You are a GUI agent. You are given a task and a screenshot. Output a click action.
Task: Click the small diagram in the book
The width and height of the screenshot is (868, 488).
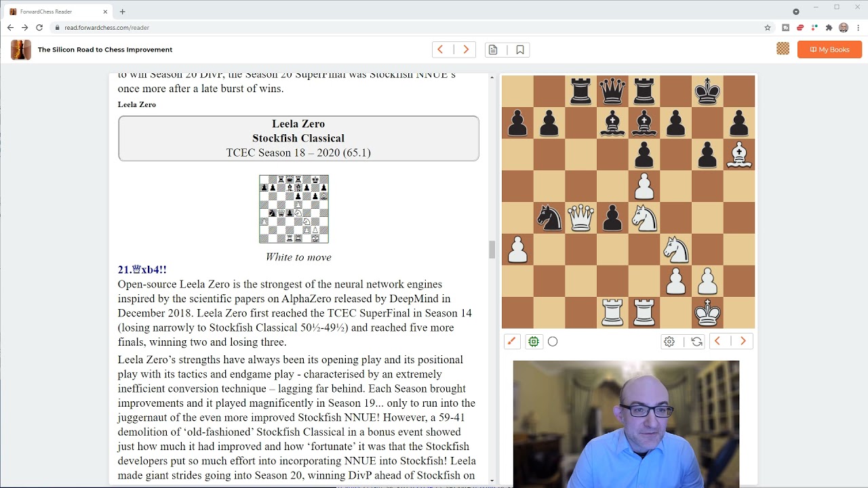point(294,209)
